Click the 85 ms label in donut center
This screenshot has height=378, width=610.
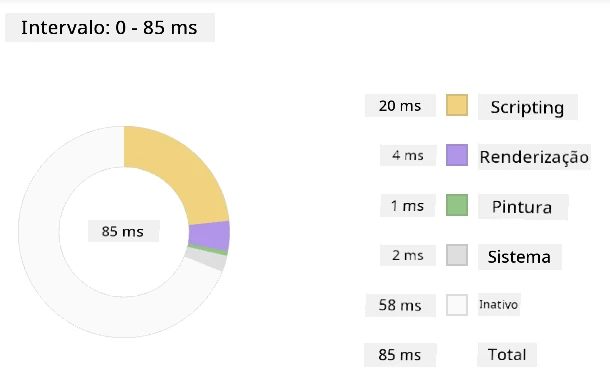123,231
